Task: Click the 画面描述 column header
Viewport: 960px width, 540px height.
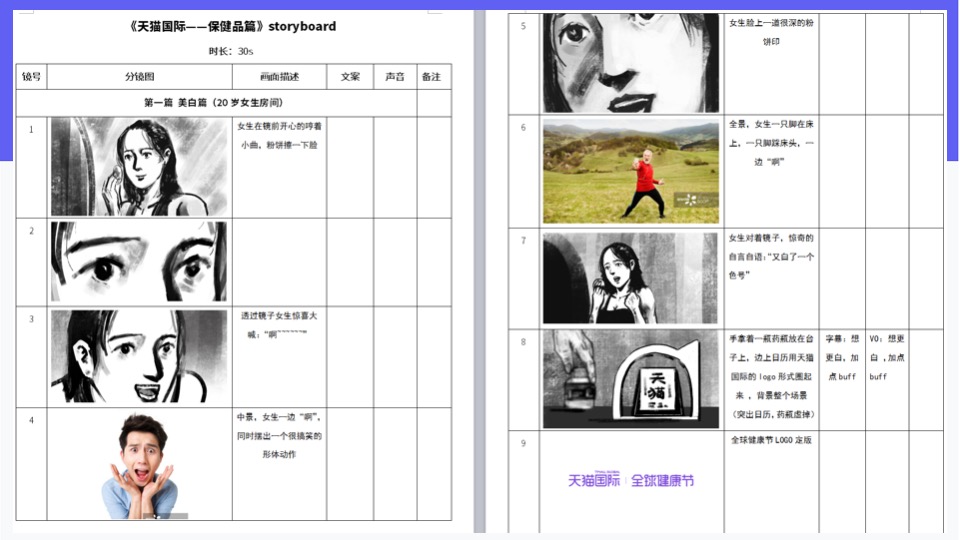Action: [279, 77]
